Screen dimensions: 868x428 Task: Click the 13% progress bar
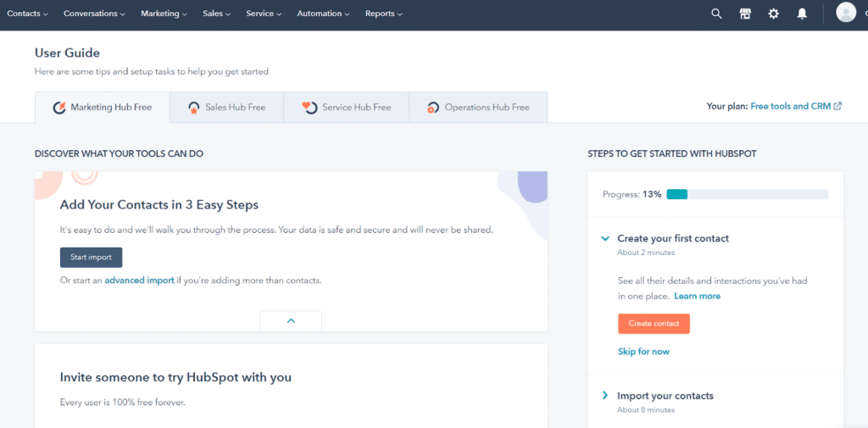click(x=748, y=194)
